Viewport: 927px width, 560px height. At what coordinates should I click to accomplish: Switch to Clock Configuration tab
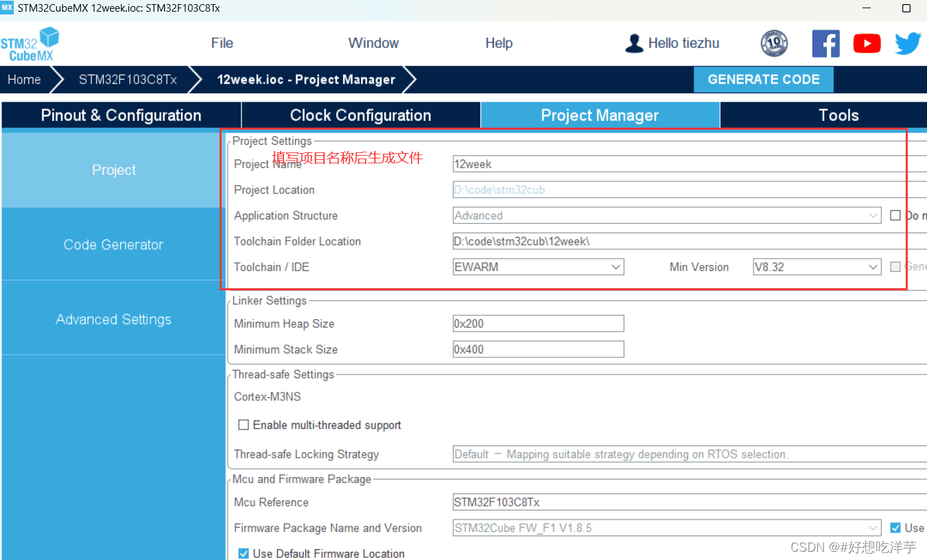[360, 115]
